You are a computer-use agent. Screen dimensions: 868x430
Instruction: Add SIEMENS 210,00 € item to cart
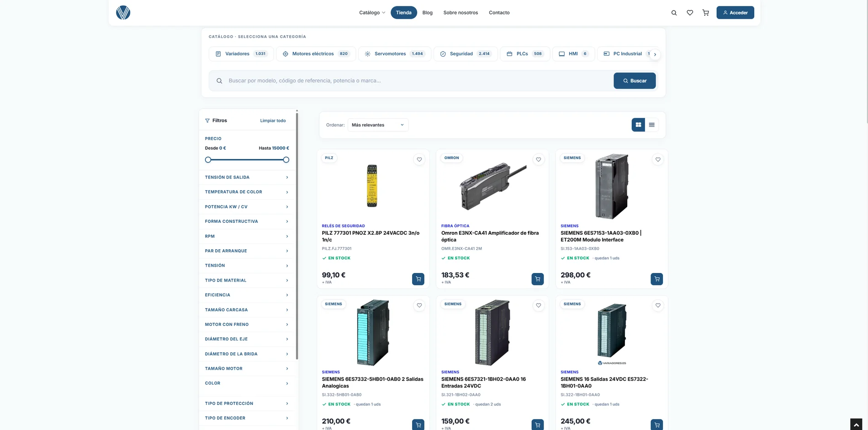click(418, 425)
